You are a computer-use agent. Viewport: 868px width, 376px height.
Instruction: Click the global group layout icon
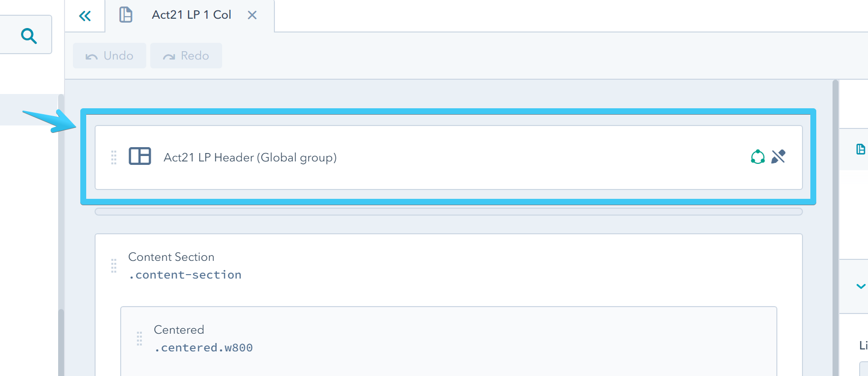140,157
